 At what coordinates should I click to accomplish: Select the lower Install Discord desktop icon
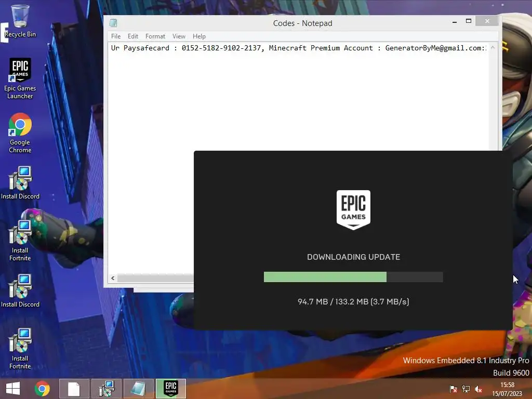click(x=20, y=291)
